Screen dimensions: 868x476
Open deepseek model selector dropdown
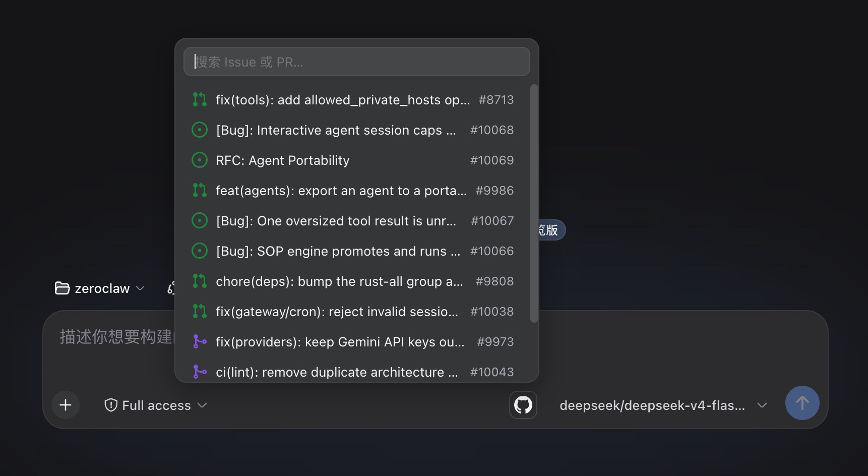[x=663, y=405]
